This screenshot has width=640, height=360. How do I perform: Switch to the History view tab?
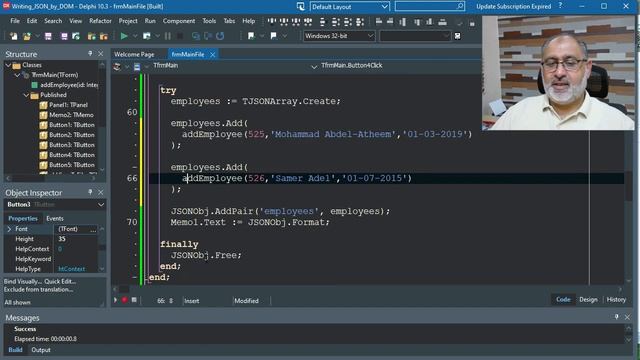[x=616, y=299]
